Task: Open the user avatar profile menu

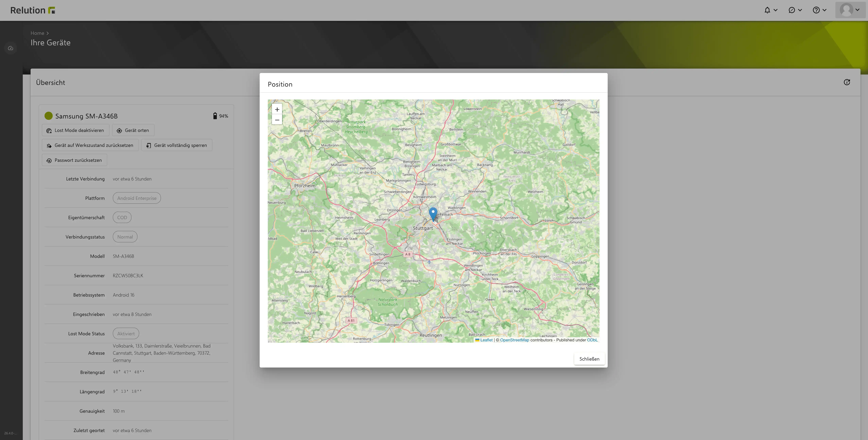Action: point(846,10)
